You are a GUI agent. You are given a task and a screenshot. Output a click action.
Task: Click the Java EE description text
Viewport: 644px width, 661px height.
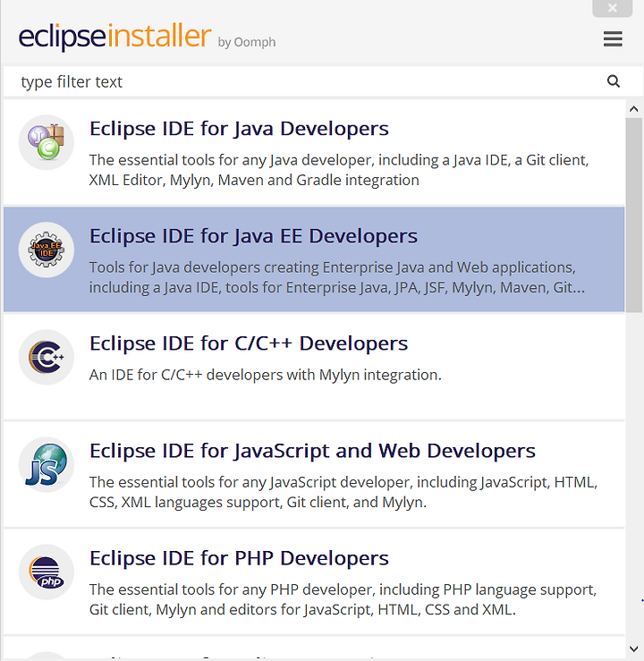[336, 277]
